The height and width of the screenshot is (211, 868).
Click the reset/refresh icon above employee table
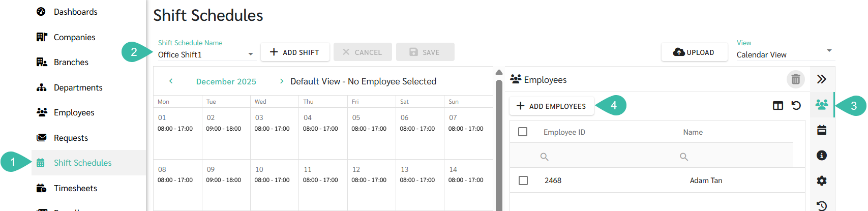pos(796,106)
